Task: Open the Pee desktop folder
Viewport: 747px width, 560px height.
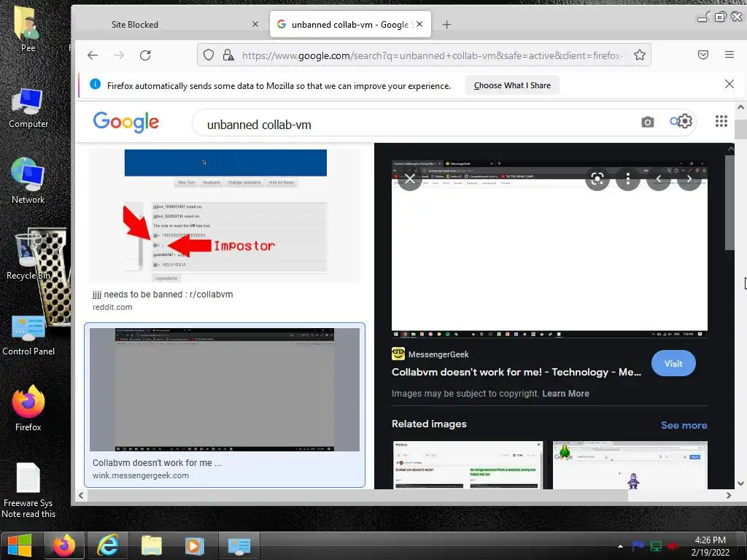Action: (x=28, y=28)
